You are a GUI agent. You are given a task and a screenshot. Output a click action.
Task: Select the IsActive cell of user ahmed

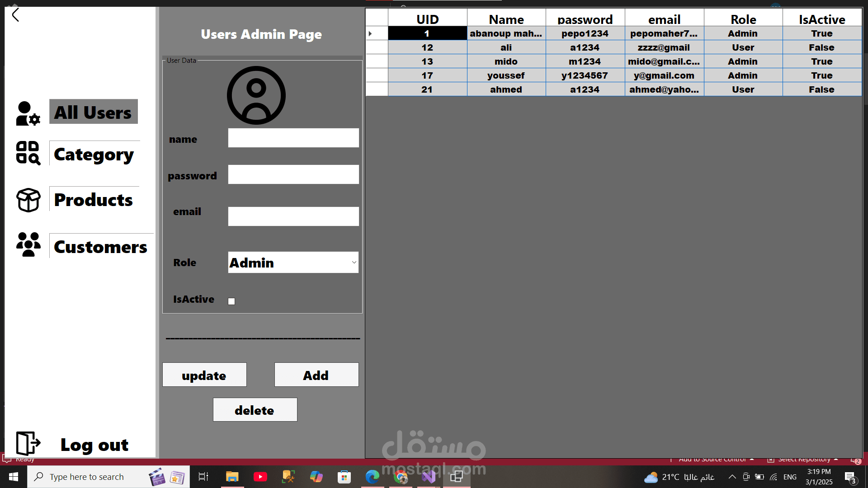(x=822, y=89)
